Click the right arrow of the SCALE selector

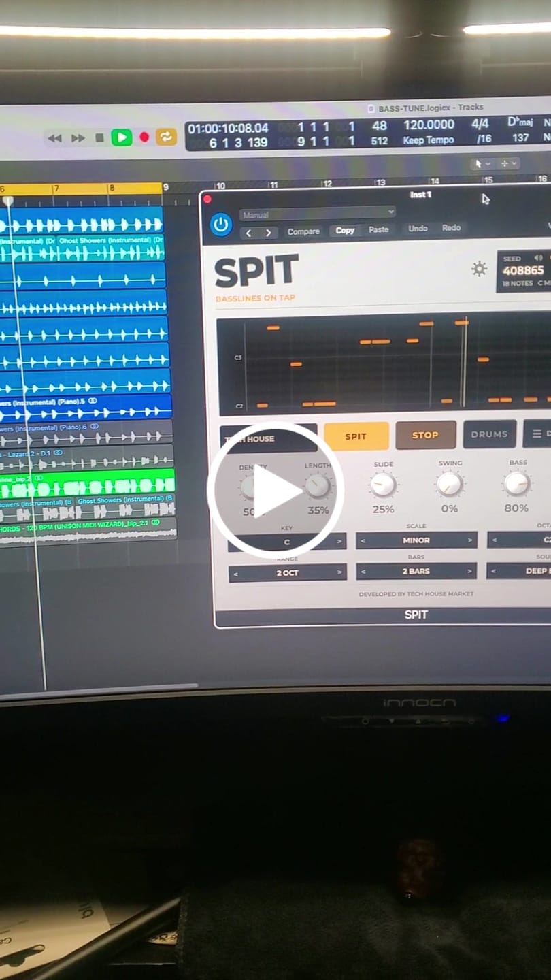click(469, 540)
